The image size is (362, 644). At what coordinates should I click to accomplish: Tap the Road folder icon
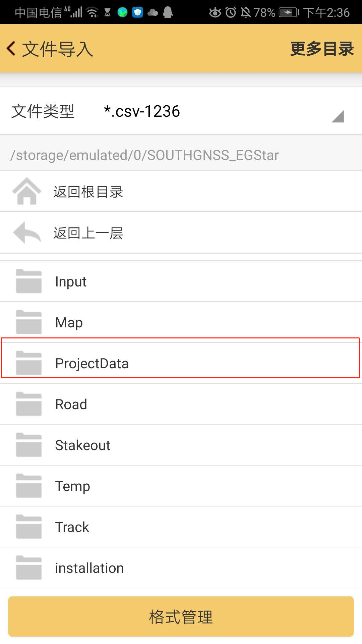[x=29, y=404]
